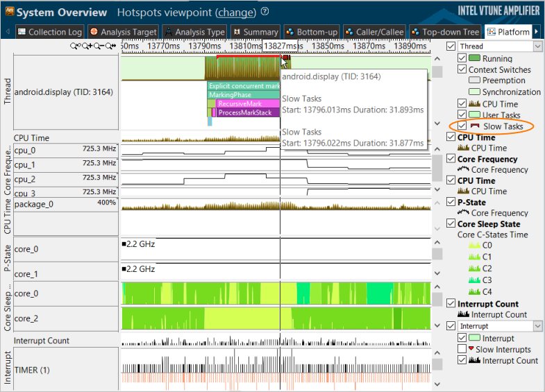Click the reset zoom magnifier icon

(x=110, y=46)
